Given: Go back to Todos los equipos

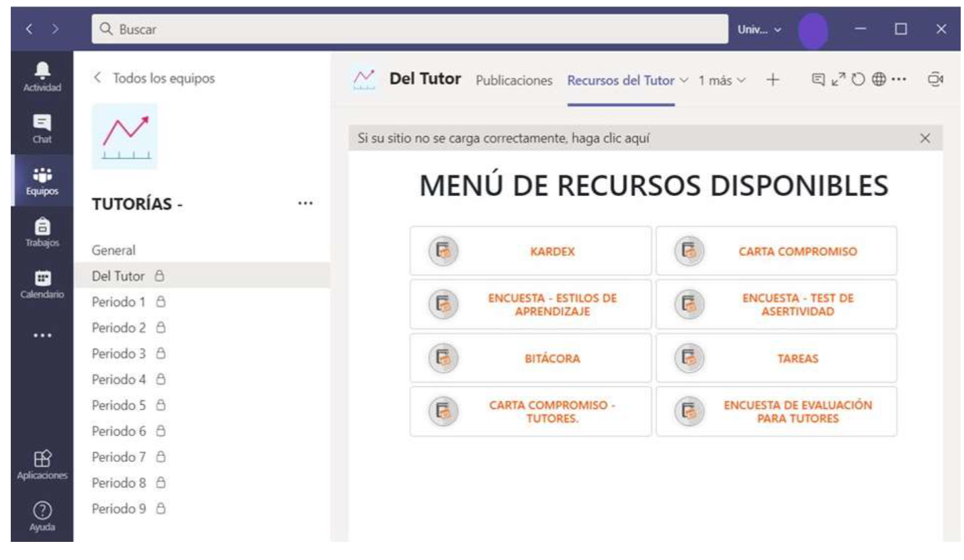Looking at the screenshot, I should [155, 78].
